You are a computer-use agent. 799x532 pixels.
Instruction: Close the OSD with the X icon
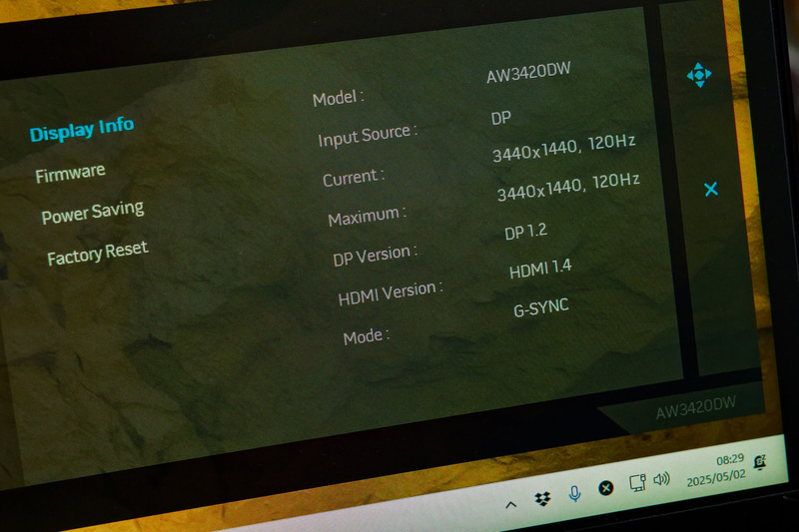coord(711,190)
